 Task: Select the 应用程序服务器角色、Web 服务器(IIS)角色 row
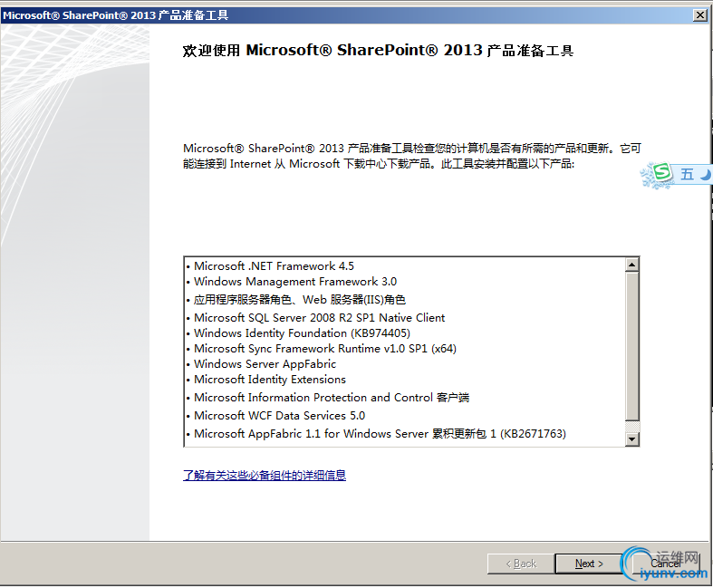pyautogui.click(x=296, y=300)
